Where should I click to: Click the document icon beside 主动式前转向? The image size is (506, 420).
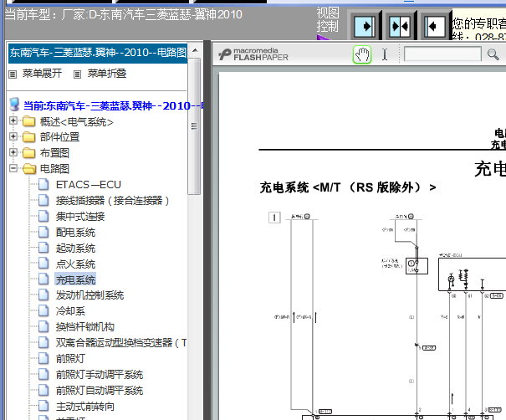(x=43, y=406)
